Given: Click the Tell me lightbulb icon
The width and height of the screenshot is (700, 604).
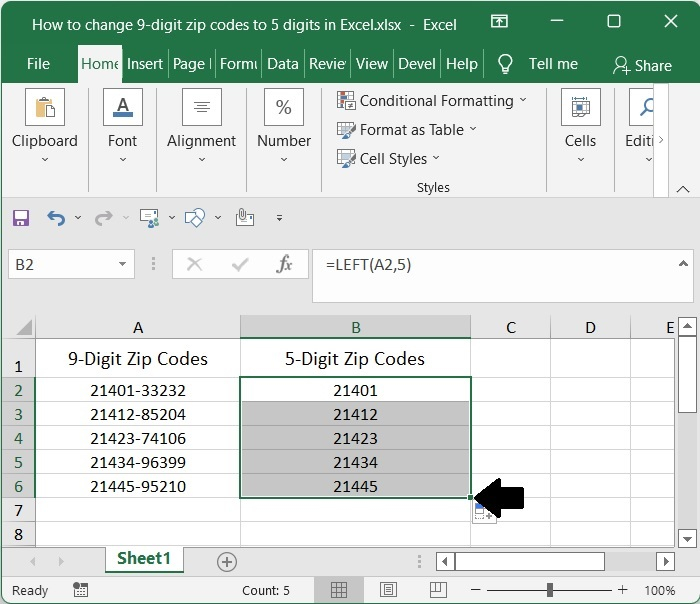Looking at the screenshot, I should 506,64.
